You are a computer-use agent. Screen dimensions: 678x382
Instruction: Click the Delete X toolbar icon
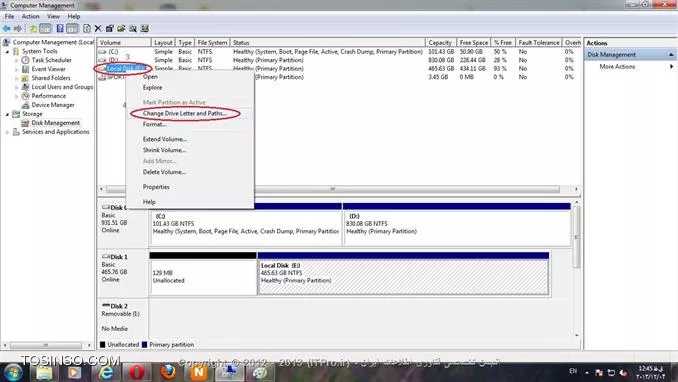click(98, 29)
